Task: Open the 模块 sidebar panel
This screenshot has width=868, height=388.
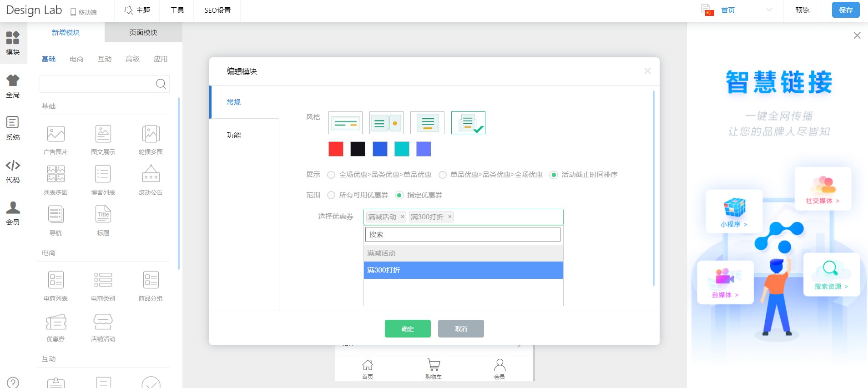Action: pos(13,43)
